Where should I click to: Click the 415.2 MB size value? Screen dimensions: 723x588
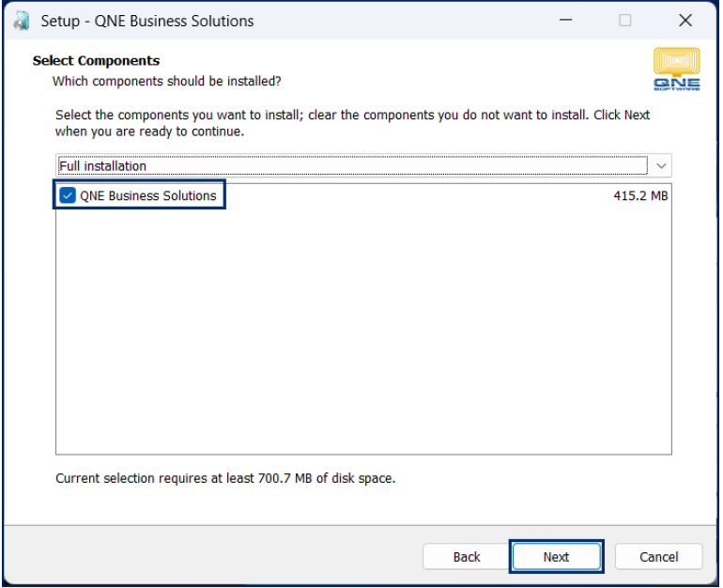tap(640, 196)
